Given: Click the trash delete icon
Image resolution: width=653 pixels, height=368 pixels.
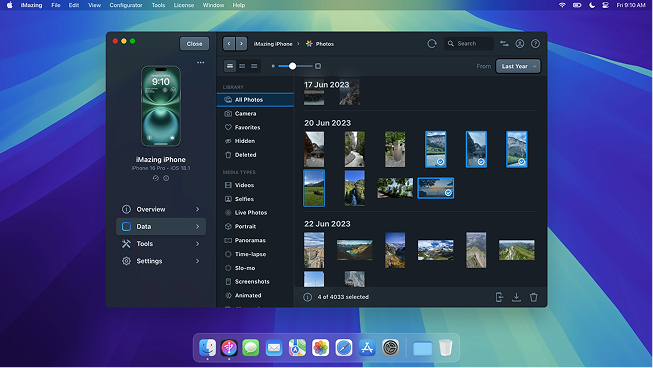Looking at the screenshot, I should (533, 297).
